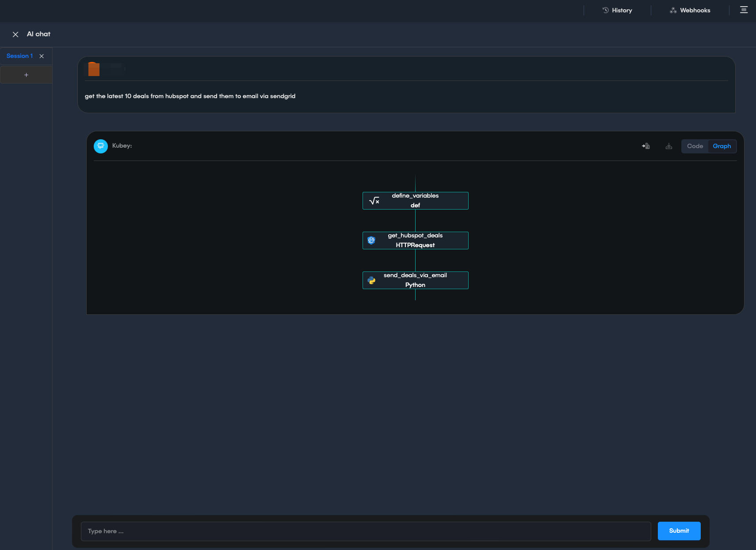Click the download icon in Kubey's response
The height and width of the screenshot is (550, 756).
[668, 146]
